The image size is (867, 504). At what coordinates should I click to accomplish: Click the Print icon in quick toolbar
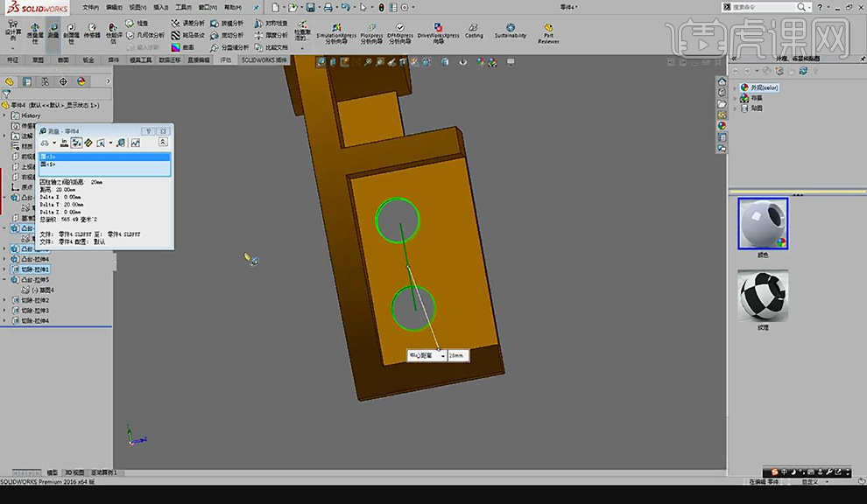[328, 7]
